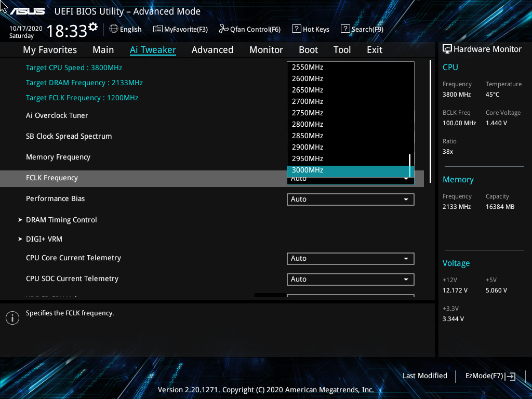Select Memory Frequency setting
This screenshot has width=532, height=399.
click(x=58, y=157)
